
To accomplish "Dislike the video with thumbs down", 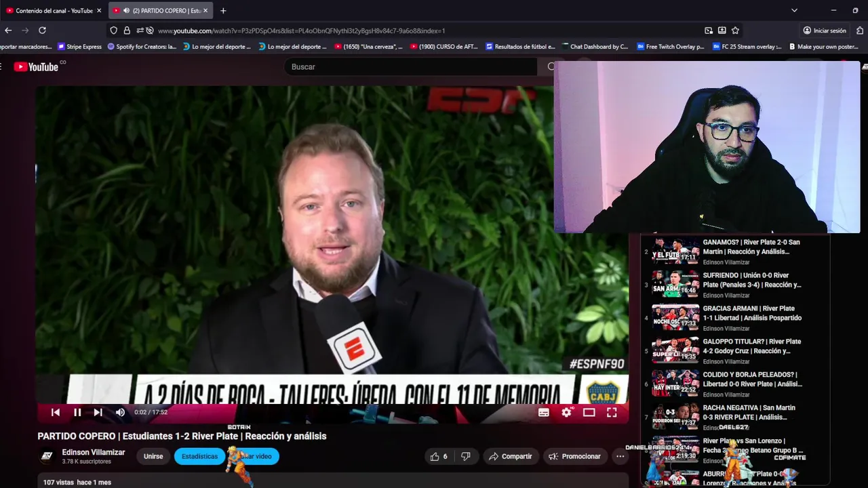I will [x=465, y=456].
